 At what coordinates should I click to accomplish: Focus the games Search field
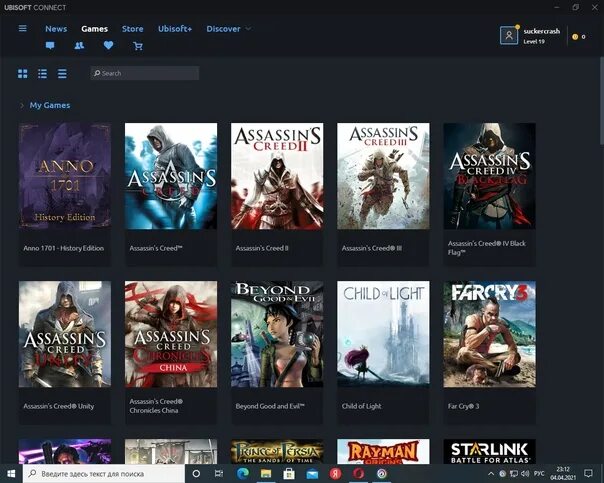point(145,73)
